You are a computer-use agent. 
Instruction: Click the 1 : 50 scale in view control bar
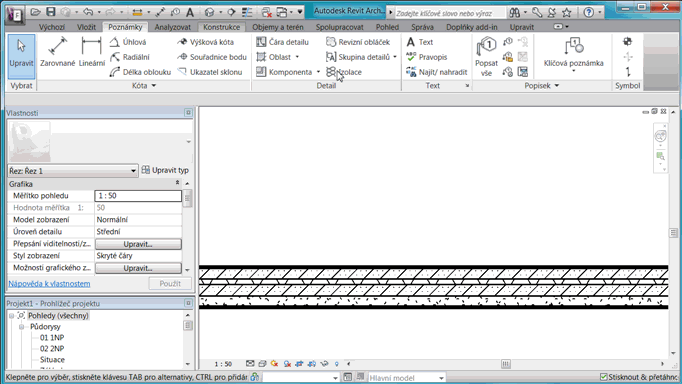pyautogui.click(x=223, y=364)
